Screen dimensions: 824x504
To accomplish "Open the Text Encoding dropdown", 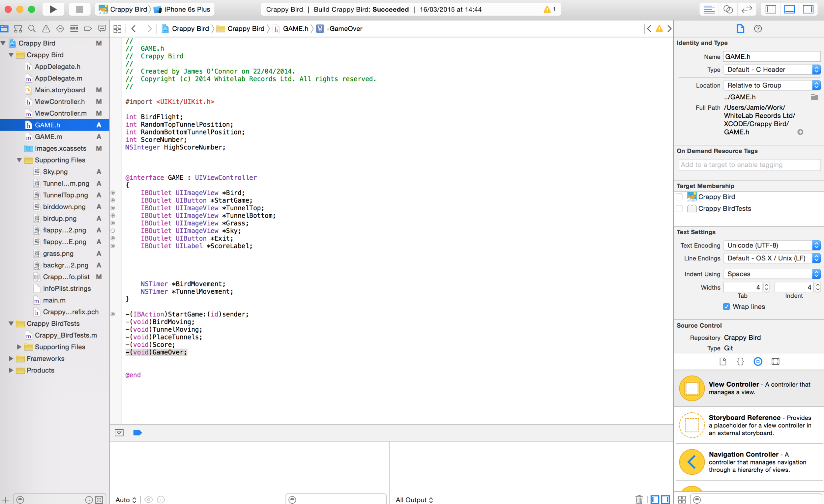I will click(x=772, y=246).
